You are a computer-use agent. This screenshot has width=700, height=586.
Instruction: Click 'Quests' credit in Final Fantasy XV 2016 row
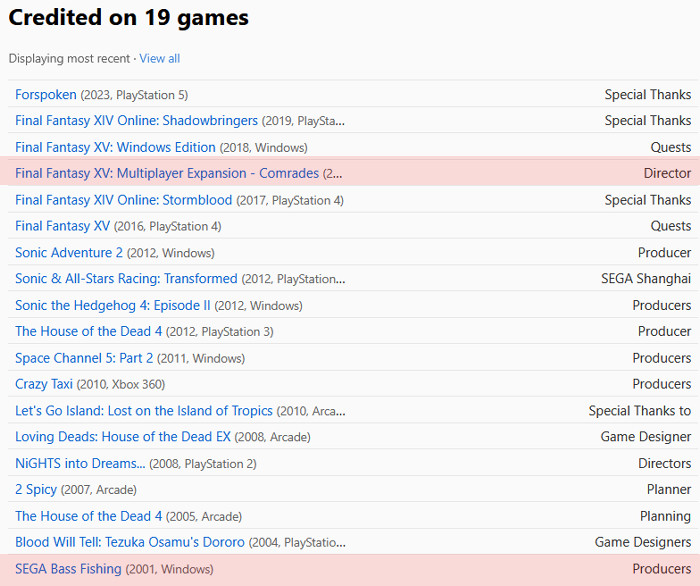(x=671, y=226)
